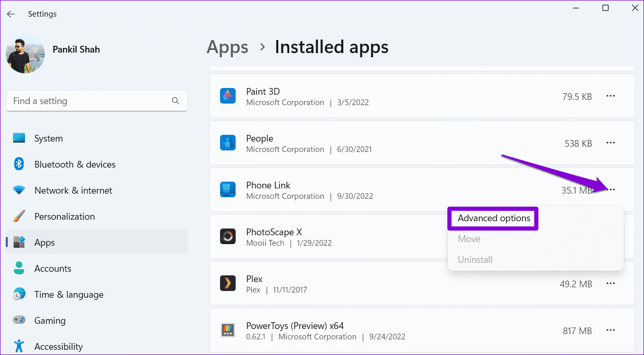Click the Plex app name
The height and width of the screenshot is (355, 644).
tap(254, 279)
